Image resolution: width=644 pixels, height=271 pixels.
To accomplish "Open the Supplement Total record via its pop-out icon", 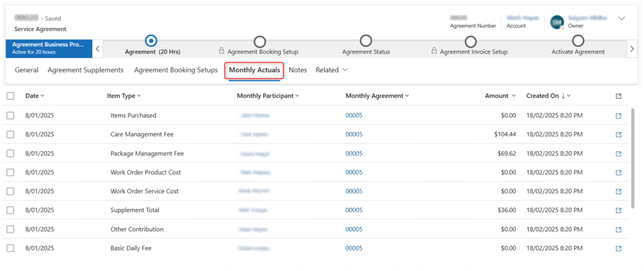I will (x=618, y=210).
